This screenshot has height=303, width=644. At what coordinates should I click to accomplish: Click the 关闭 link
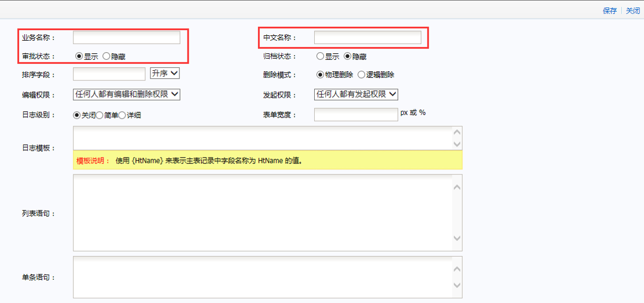pyautogui.click(x=632, y=11)
